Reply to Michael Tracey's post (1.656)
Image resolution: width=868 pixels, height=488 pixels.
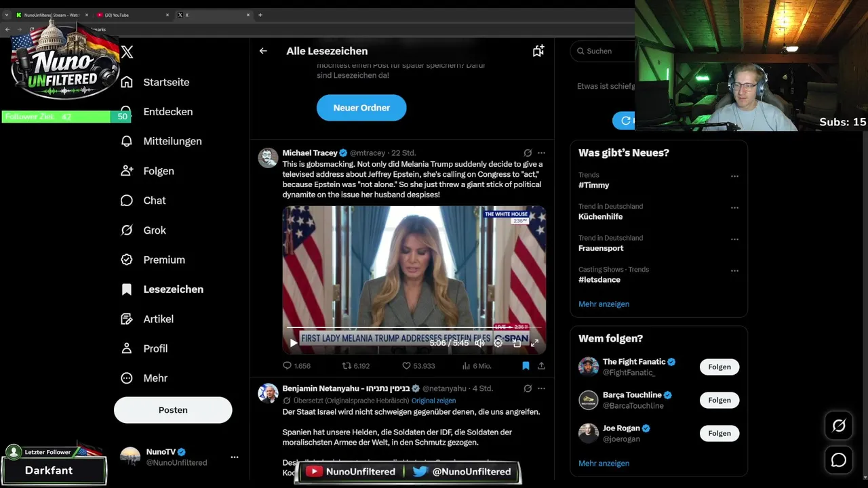coord(296,366)
